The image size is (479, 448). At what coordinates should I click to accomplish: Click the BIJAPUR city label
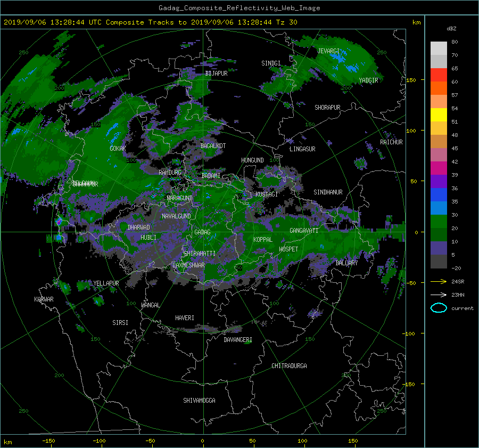click(216, 73)
